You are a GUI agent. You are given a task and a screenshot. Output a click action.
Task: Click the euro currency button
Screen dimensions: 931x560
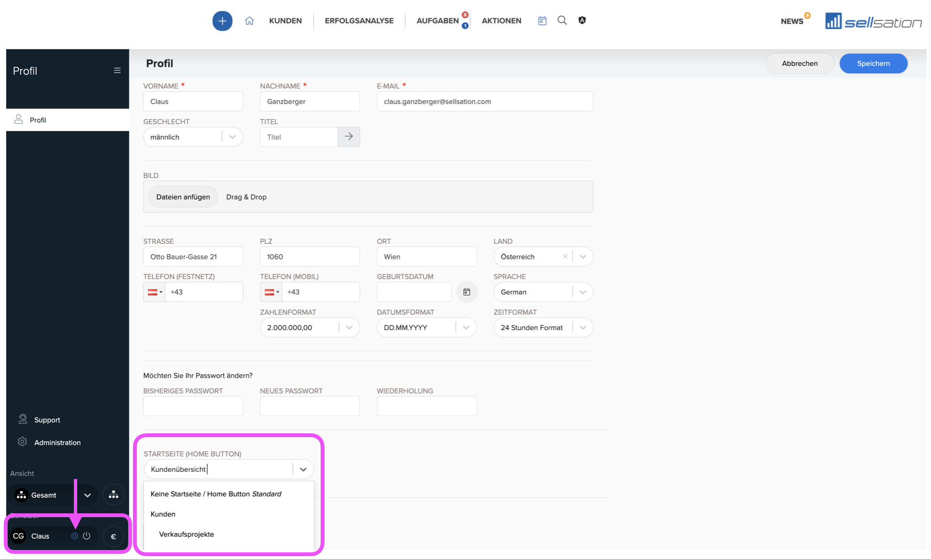click(113, 536)
